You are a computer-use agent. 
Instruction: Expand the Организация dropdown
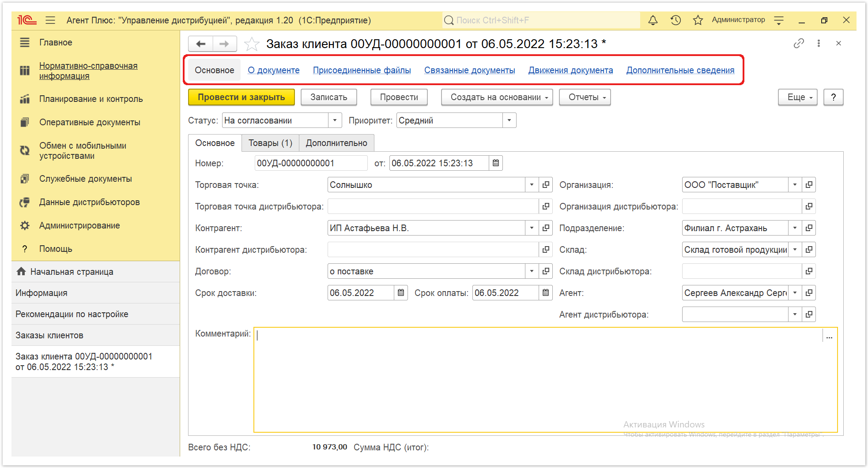795,185
